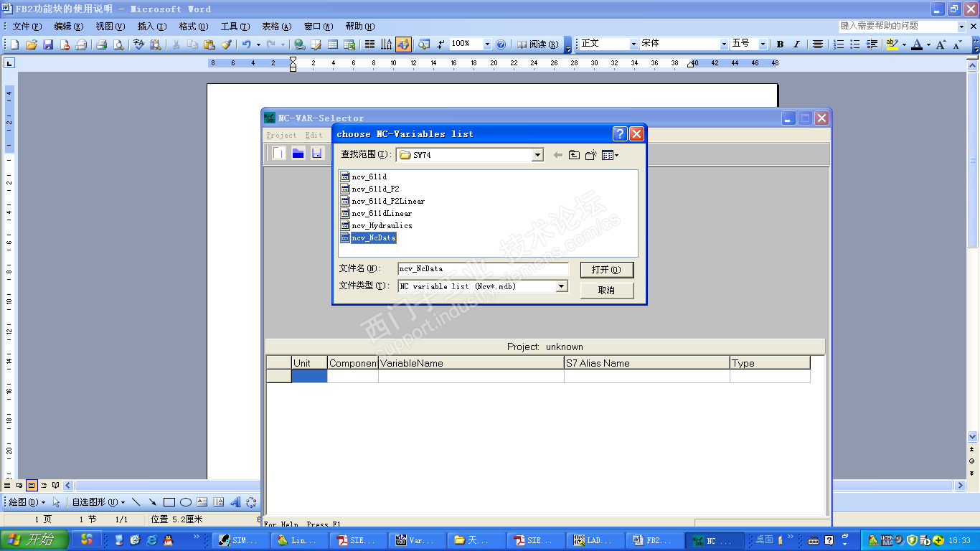Switch to print layout view button
Screen dimensions: 980x551
point(32,486)
